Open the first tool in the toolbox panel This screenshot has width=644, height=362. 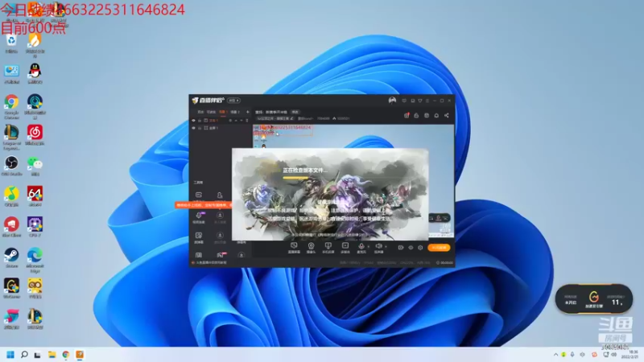199,195
